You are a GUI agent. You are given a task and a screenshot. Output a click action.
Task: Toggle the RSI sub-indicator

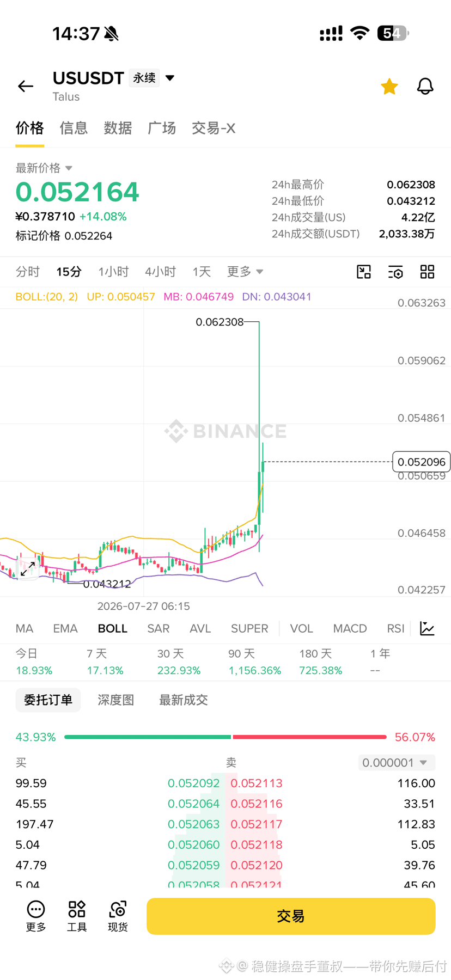(396, 628)
